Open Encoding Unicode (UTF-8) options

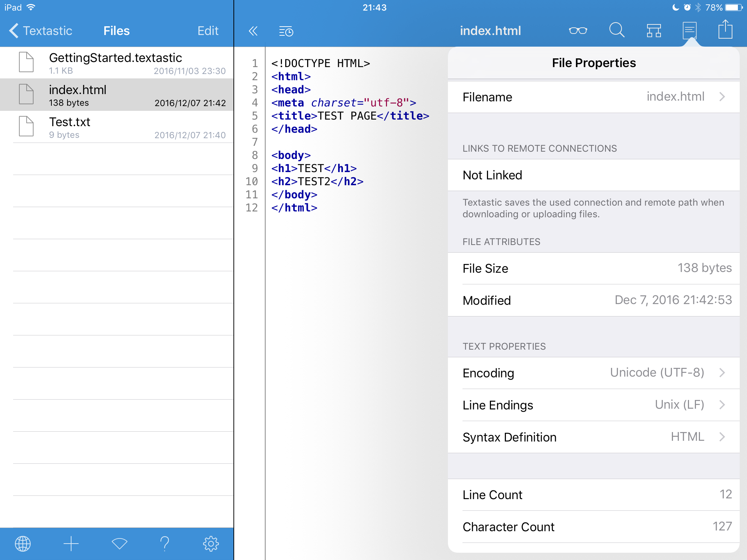[x=593, y=373]
